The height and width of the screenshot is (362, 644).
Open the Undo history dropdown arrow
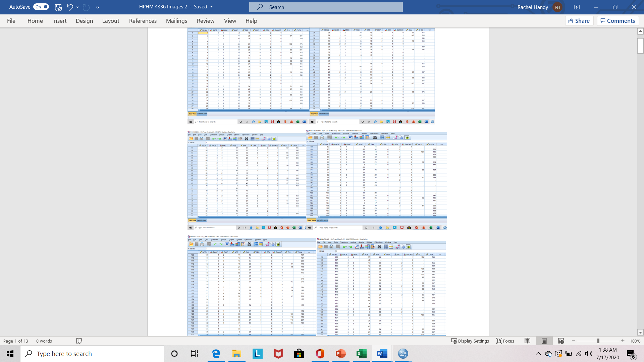click(x=76, y=7)
